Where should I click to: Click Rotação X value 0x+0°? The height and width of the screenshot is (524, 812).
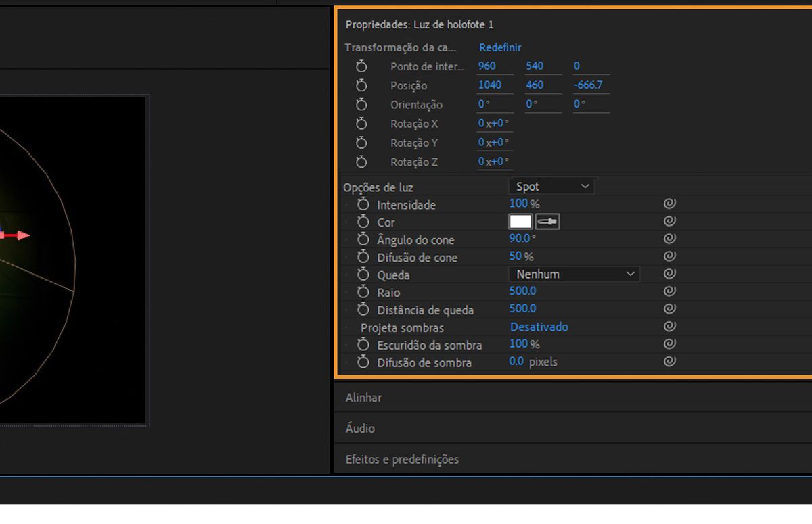click(493, 123)
